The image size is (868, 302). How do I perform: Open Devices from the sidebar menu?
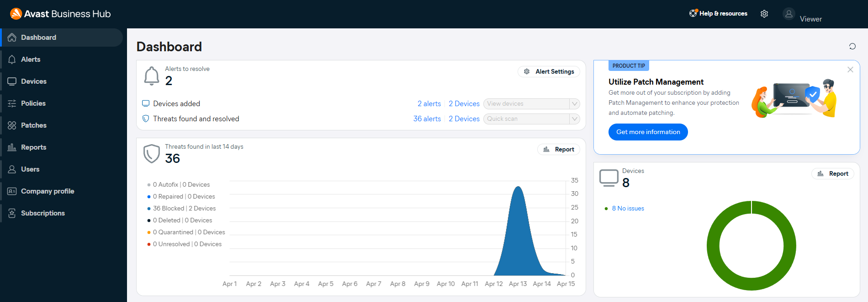point(62,81)
